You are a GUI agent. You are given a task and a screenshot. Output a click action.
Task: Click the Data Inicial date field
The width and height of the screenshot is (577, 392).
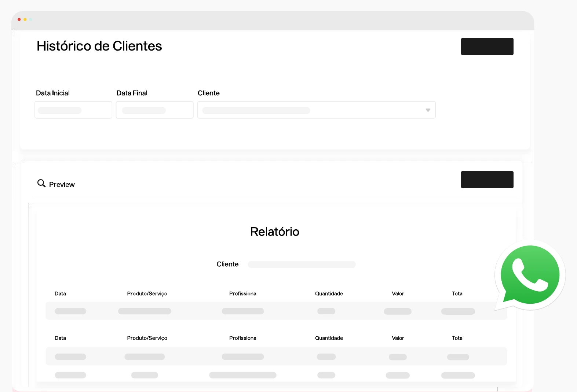pos(73,110)
